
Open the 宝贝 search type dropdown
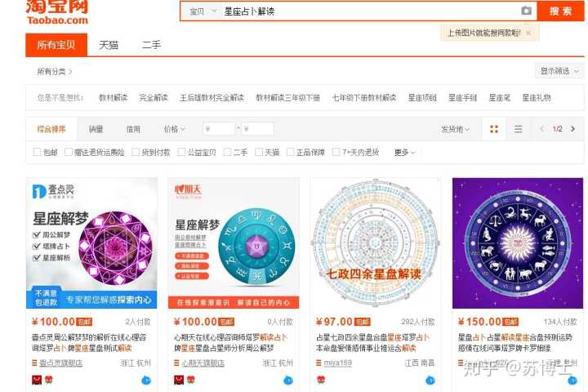(x=203, y=11)
